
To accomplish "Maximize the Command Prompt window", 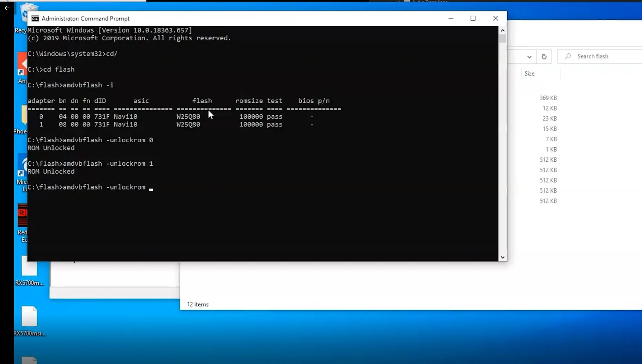I will [473, 18].
